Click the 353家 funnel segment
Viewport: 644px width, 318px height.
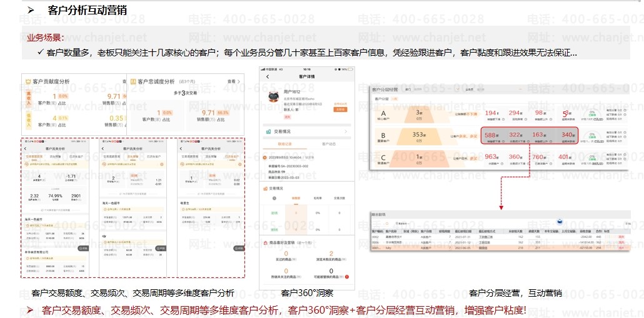(x=419, y=137)
